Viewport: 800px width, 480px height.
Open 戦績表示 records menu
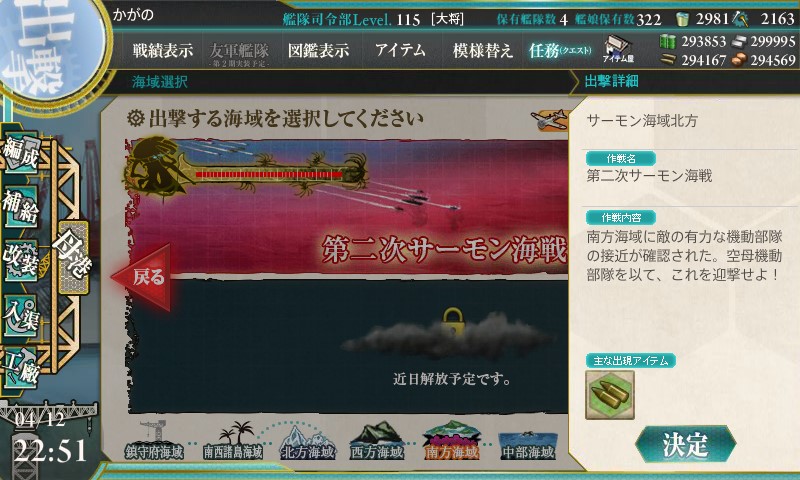coord(163,50)
